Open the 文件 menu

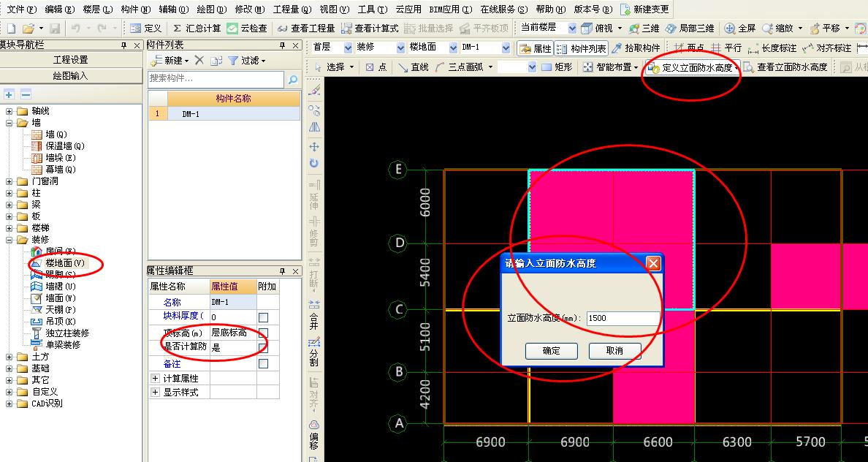pyautogui.click(x=22, y=10)
